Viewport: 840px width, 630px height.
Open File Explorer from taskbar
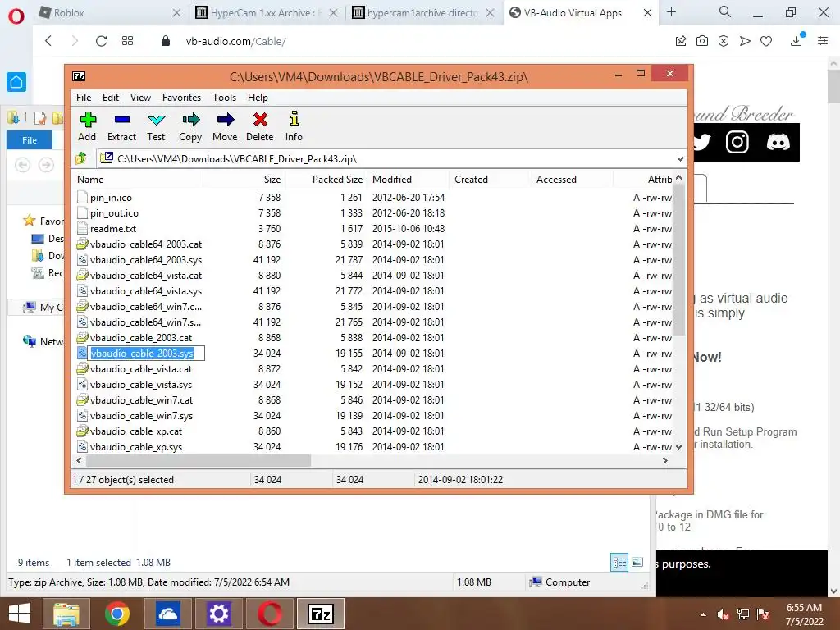coord(66,614)
